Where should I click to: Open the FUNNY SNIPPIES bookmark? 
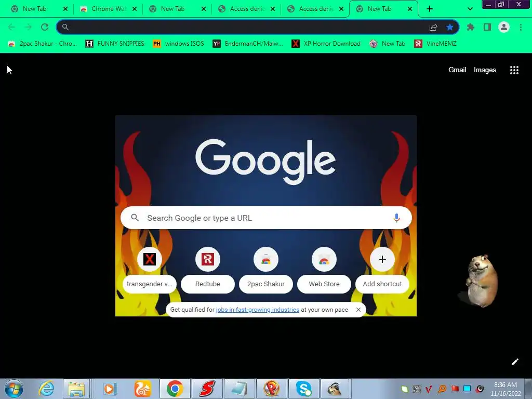115,44
